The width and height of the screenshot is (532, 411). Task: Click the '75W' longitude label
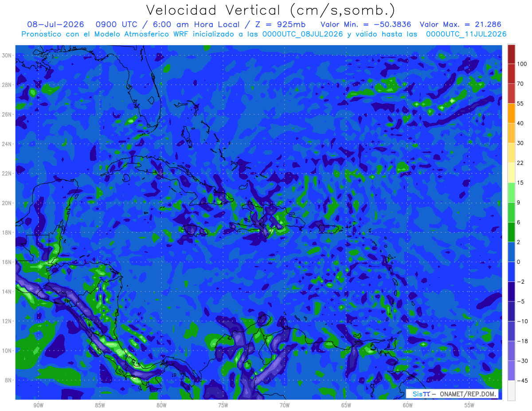223,405
